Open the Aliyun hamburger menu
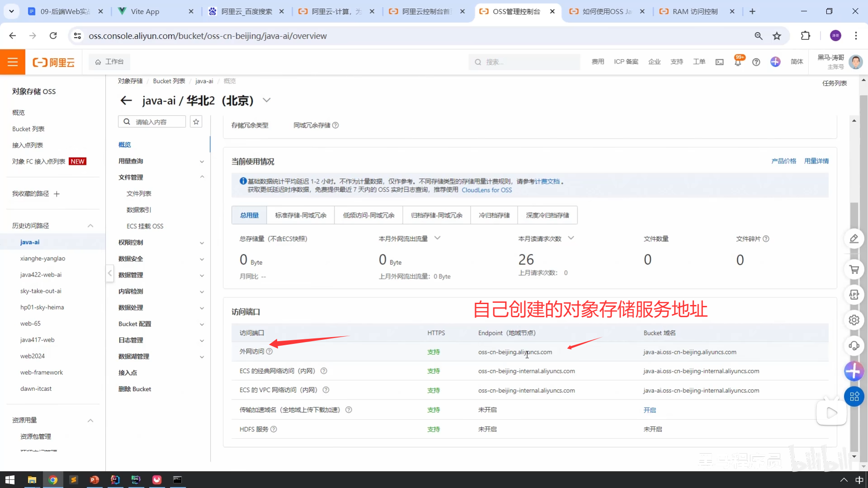868x488 pixels. coord(13,62)
